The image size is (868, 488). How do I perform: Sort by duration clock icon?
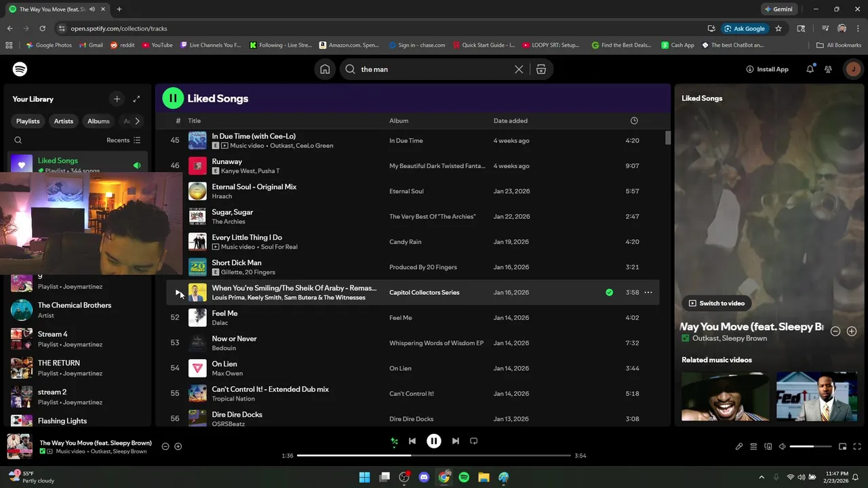(x=634, y=121)
